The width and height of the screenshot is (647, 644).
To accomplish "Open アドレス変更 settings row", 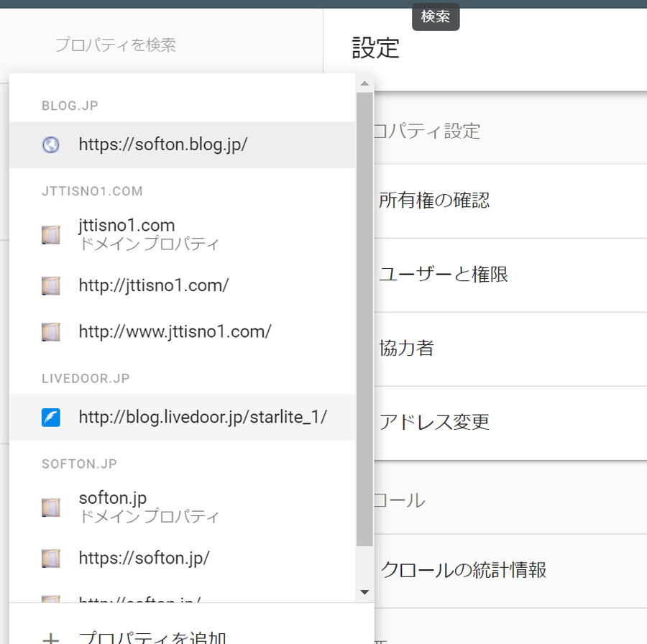I will pyautogui.click(x=510, y=423).
